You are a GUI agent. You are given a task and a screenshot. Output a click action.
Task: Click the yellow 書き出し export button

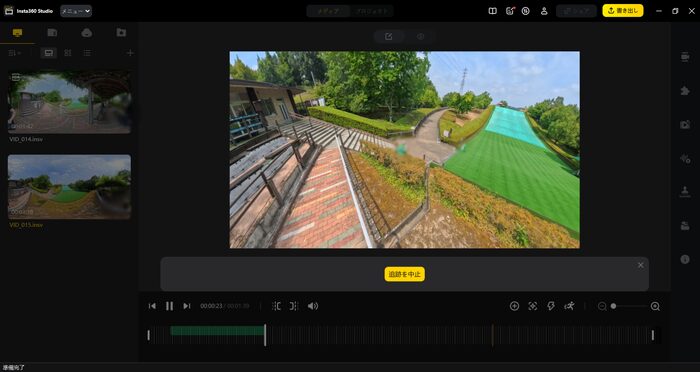click(623, 11)
